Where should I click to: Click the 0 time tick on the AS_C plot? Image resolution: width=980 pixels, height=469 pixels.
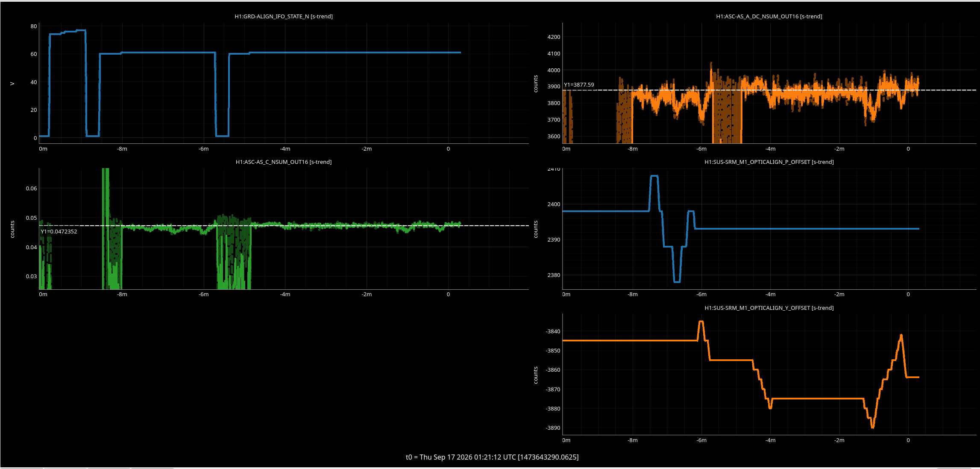point(448,294)
